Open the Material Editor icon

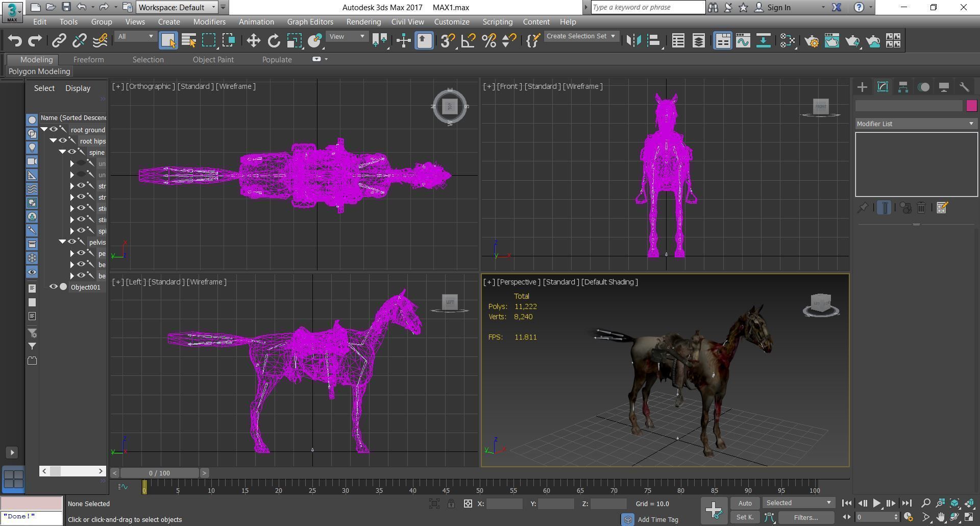coord(788,41)
